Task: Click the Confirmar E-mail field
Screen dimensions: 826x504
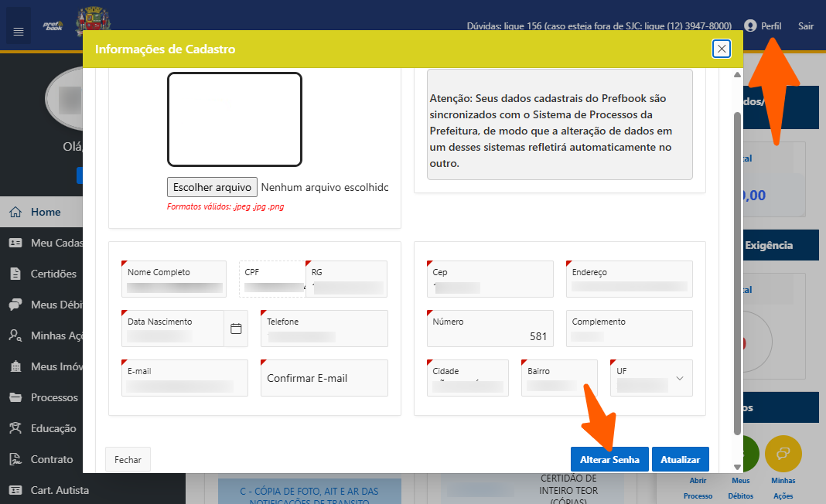Action: (x=323, y=378)
